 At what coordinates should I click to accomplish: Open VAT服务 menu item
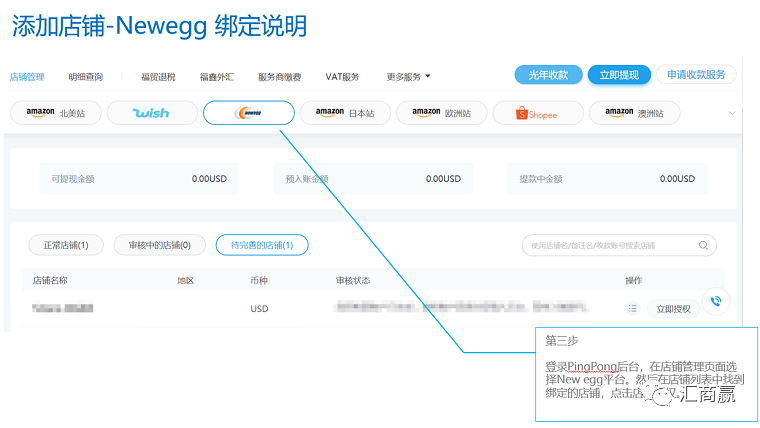click(x=342, y=77)
